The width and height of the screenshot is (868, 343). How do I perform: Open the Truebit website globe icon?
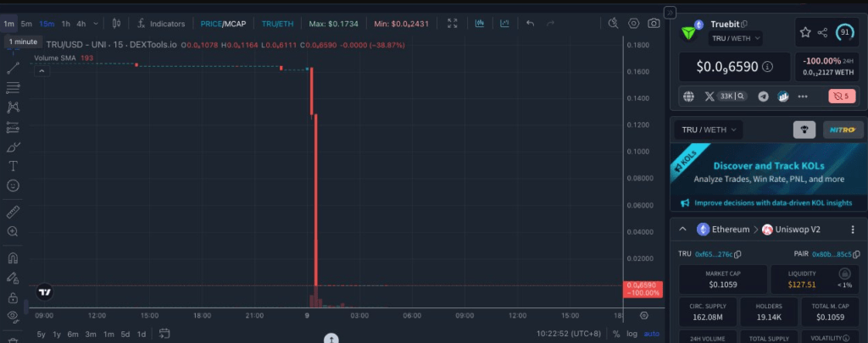(x=688, y=97)
